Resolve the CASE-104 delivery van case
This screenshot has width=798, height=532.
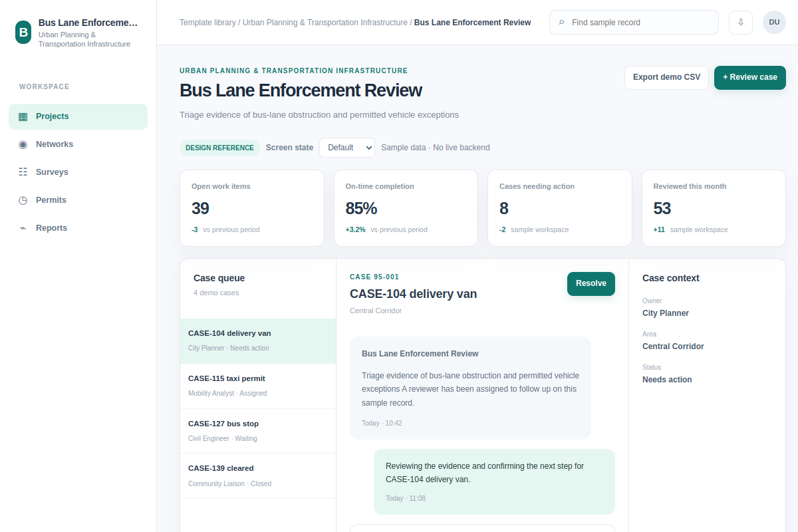[x=591, y=284]
